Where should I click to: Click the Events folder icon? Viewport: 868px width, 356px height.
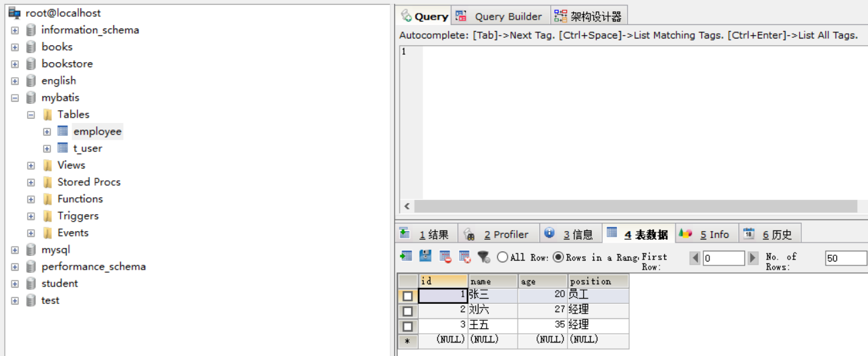point(47,232)
